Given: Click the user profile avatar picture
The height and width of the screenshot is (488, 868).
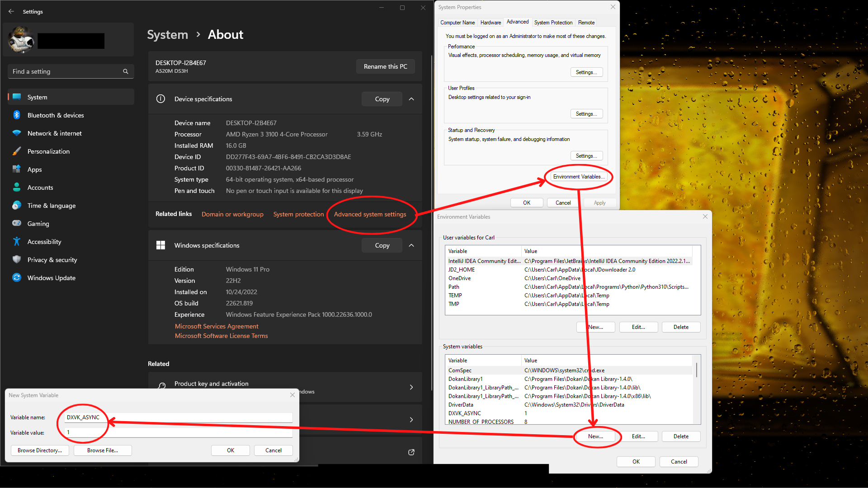Looking at the screenshot, I should click(x=21, y=40).
